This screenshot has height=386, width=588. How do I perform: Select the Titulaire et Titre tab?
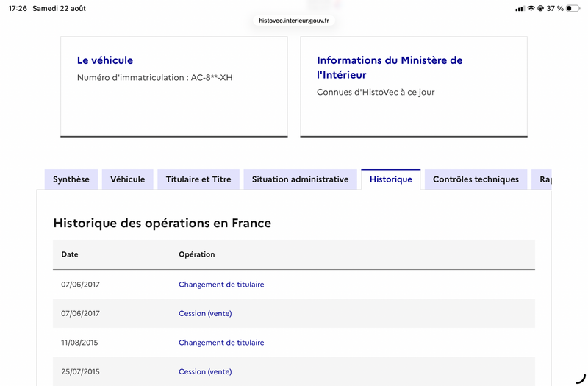(x=198, y=179)
